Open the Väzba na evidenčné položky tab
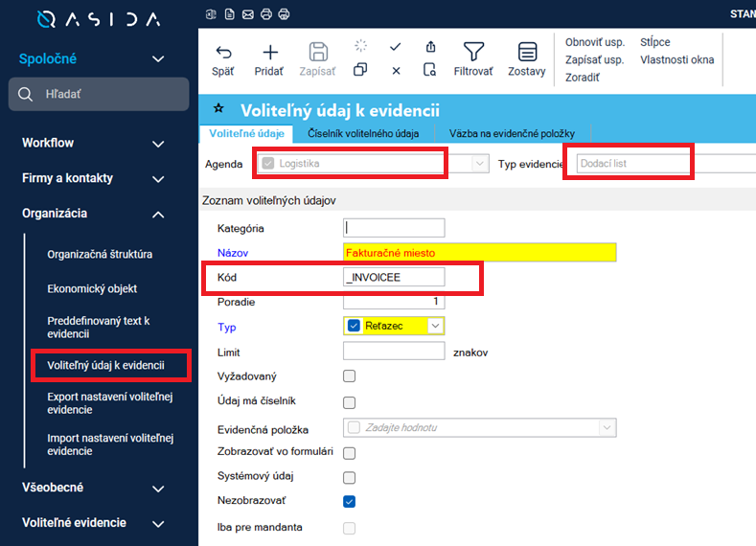The image size is (756, 546). pos(513,134)
